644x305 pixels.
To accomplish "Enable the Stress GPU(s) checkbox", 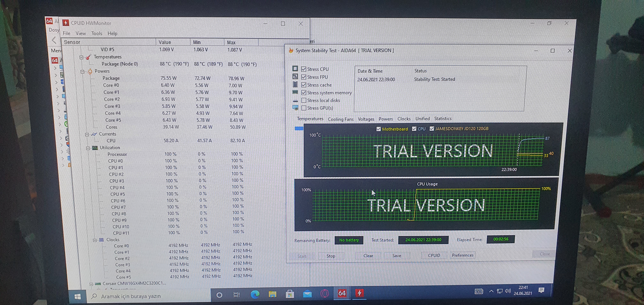I will [304, 108].
